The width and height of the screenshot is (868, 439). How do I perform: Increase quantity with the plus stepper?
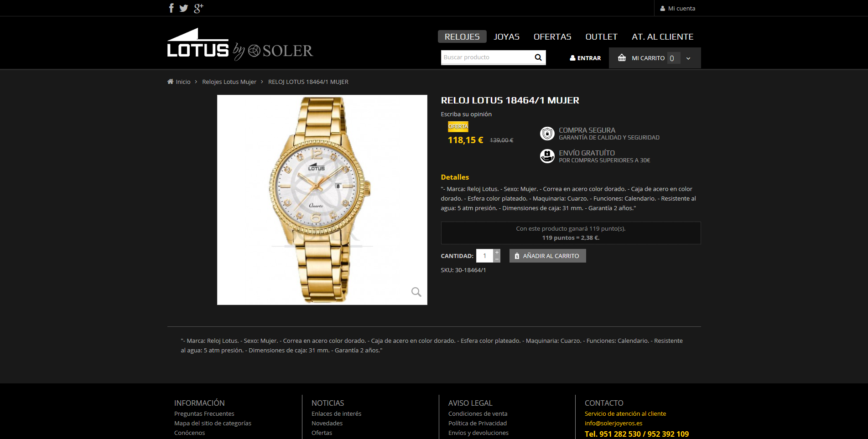[x=497, y=253]
